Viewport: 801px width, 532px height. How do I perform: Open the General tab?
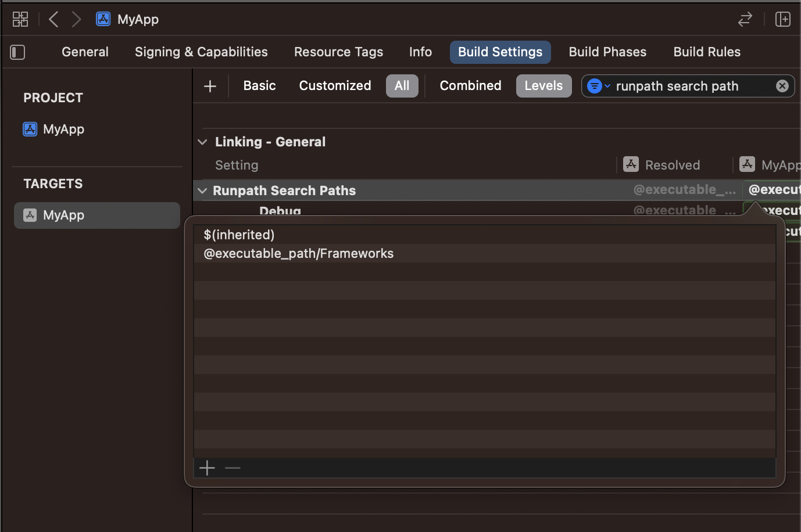click(x=85, y=52)
